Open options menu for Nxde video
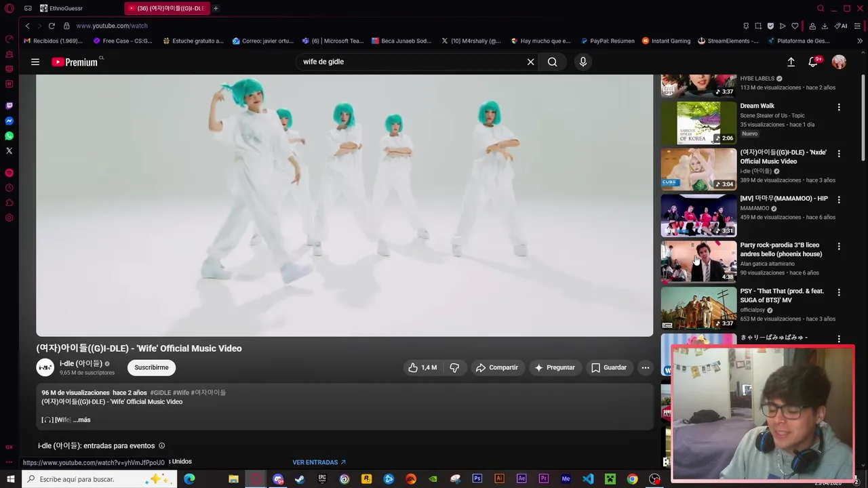 pyautogui.click(x=839, y=154)
